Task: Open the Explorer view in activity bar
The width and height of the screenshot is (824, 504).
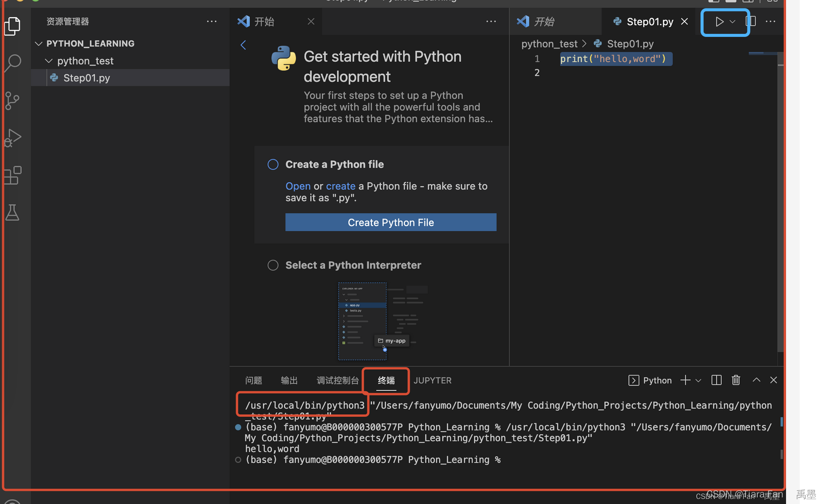Action: (12, 26)
